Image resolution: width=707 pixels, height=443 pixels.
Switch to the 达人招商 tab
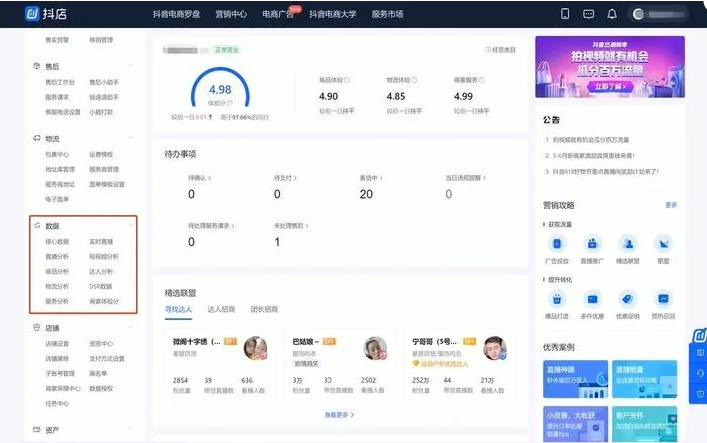221,309
